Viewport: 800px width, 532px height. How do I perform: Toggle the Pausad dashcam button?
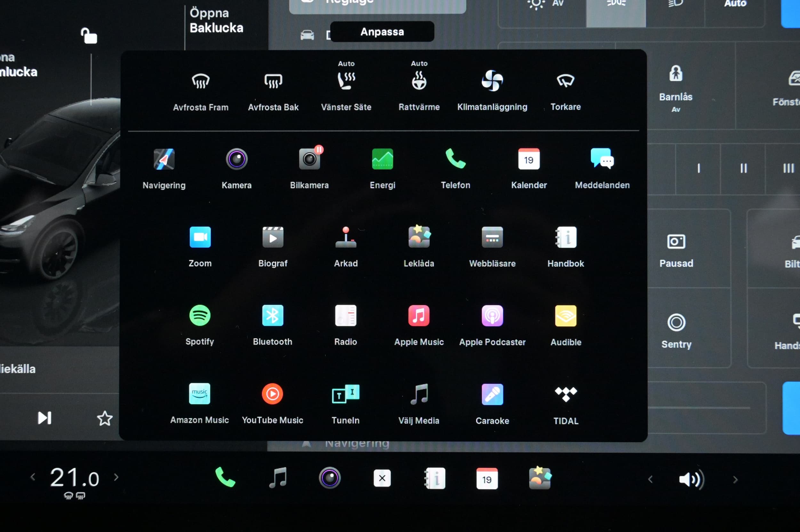point(676,250)
